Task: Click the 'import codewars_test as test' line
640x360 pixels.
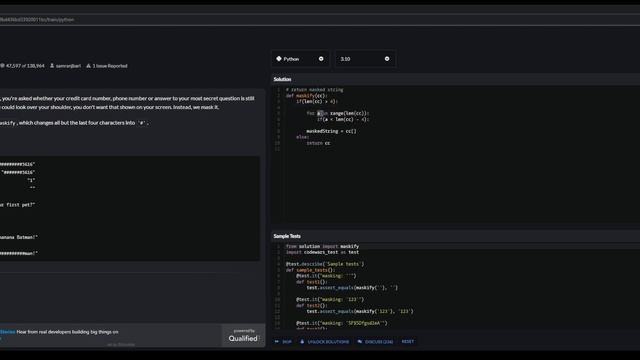Action: point(322,252)
